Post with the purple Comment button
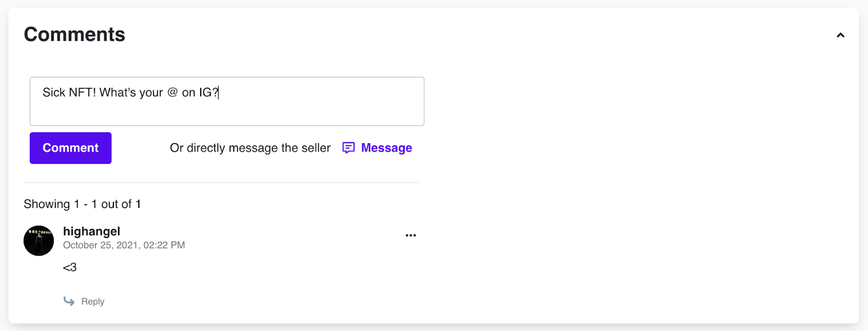 pos(71,148)
